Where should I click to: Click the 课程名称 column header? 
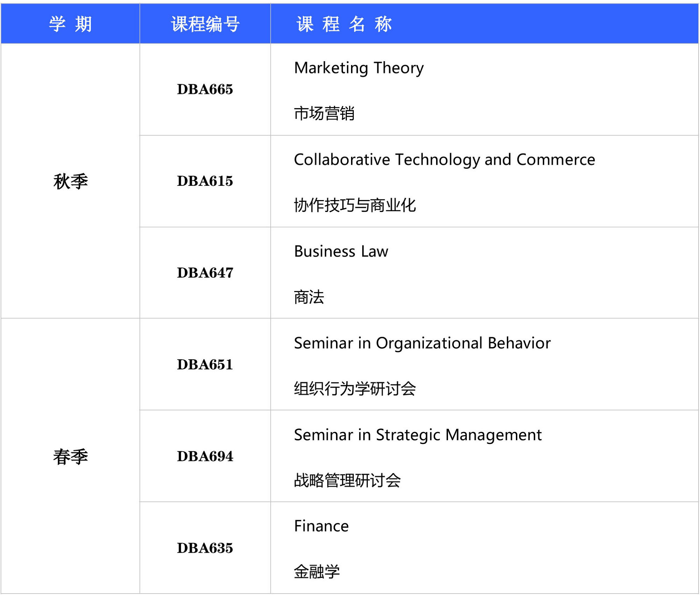pos(484,24)
